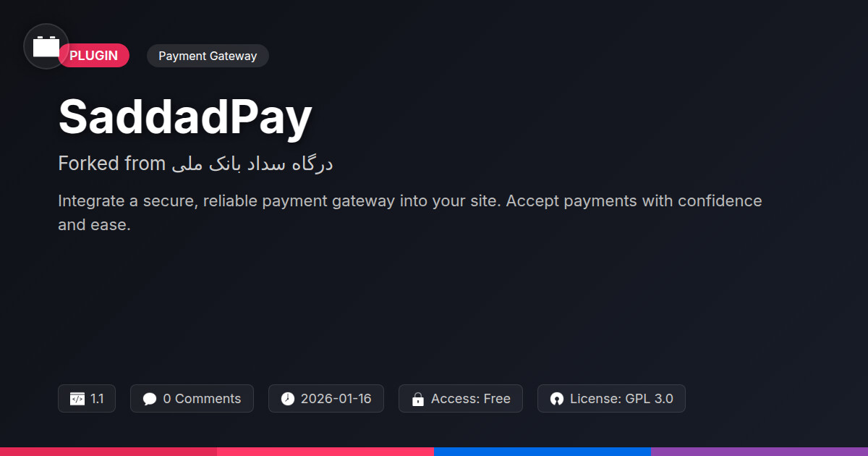Screen dimensions: 868x456
Task: Click the clock icon beside the date
Action: [288, 399]
